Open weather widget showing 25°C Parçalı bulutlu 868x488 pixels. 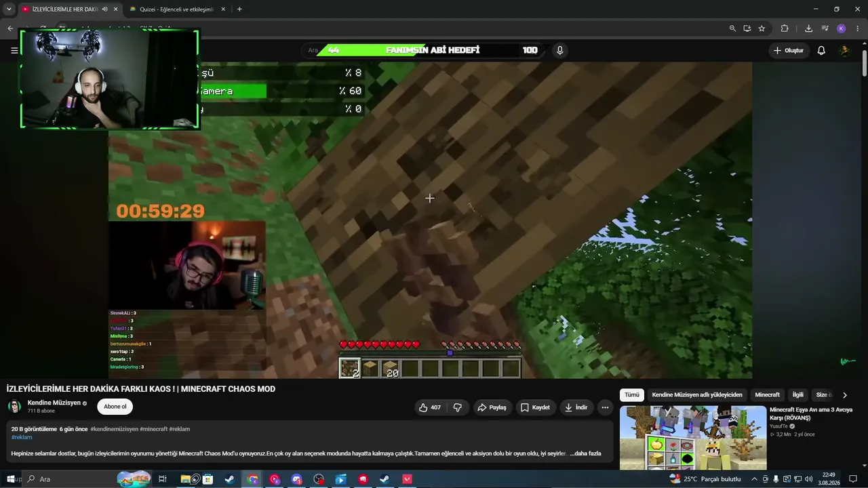tap(705, 479)
